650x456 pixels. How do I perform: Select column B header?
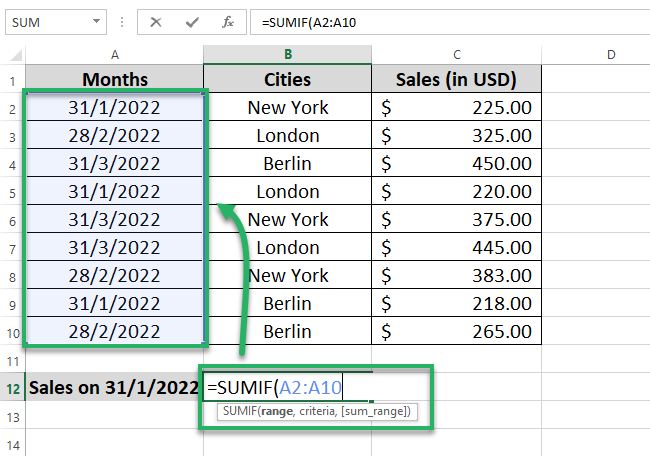pyautogui.click(x=288, y=54)
